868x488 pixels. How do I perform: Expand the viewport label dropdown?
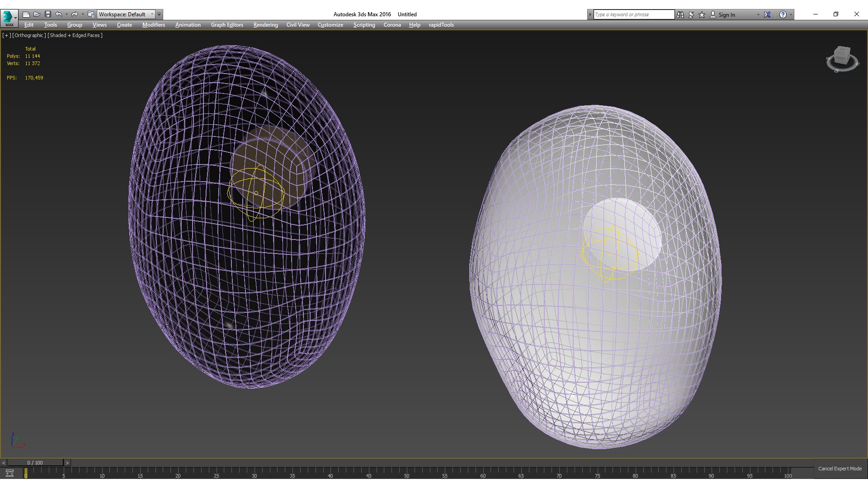tap(7, 34)
